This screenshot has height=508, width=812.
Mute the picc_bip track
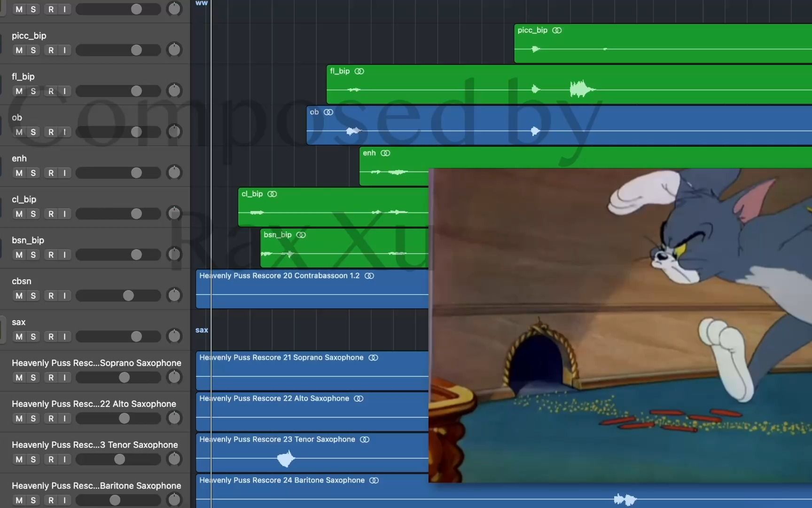(x=19, y=50)
